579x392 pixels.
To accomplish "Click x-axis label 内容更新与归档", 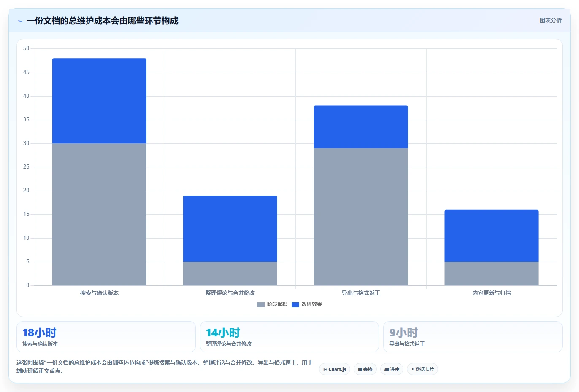I will 492,293.
